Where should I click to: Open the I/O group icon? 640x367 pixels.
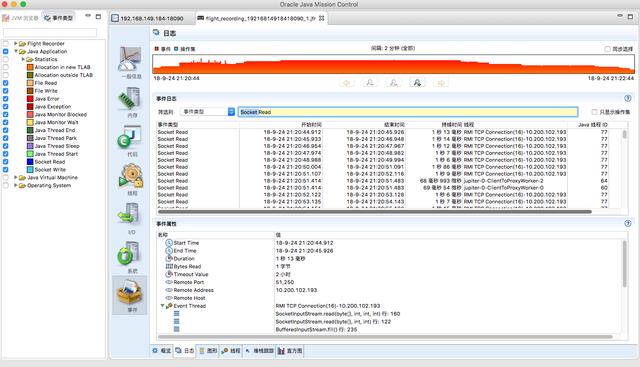pos(129,215)
